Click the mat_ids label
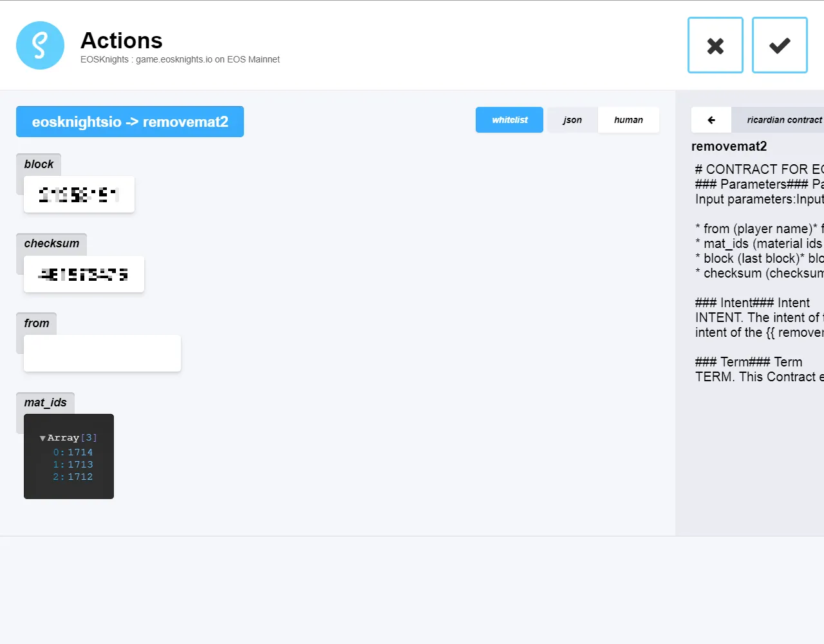Image resolution: width=824 pixels, height=644 pixels. [x=45, y=402]
